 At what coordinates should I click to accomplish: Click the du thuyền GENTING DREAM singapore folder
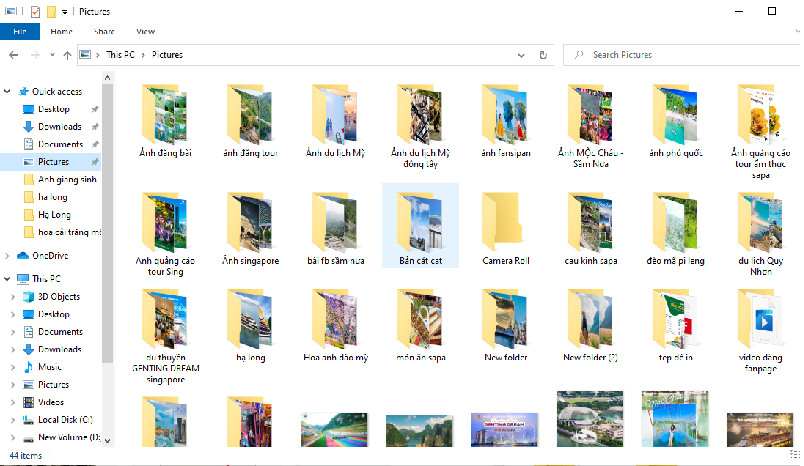(165, 336)
